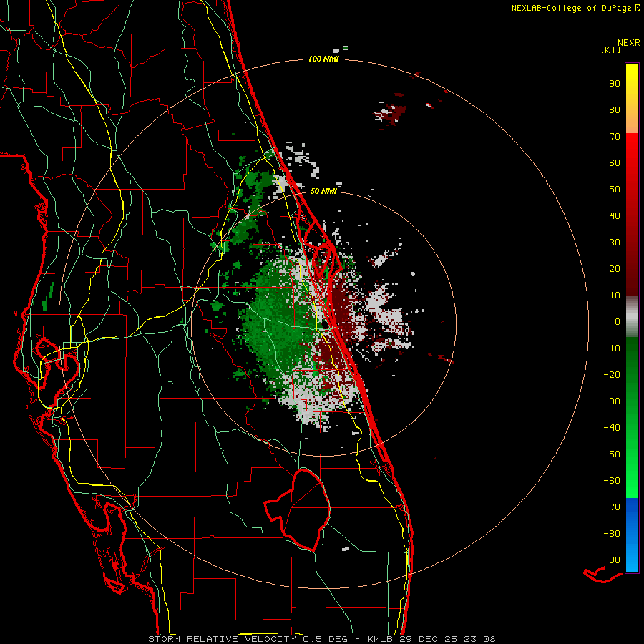The image size is (644, 644).
Task: Select the -20 value on the velocity scale
Action: click(612, 375)
